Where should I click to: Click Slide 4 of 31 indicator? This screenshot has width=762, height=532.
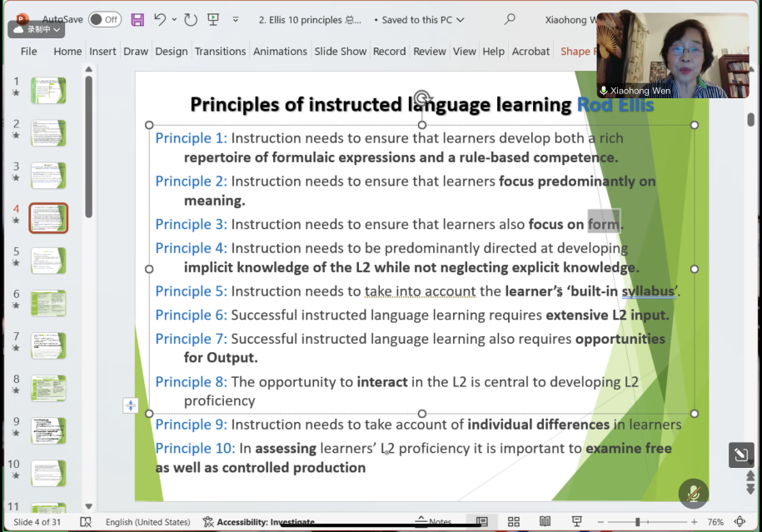(37, 522)
